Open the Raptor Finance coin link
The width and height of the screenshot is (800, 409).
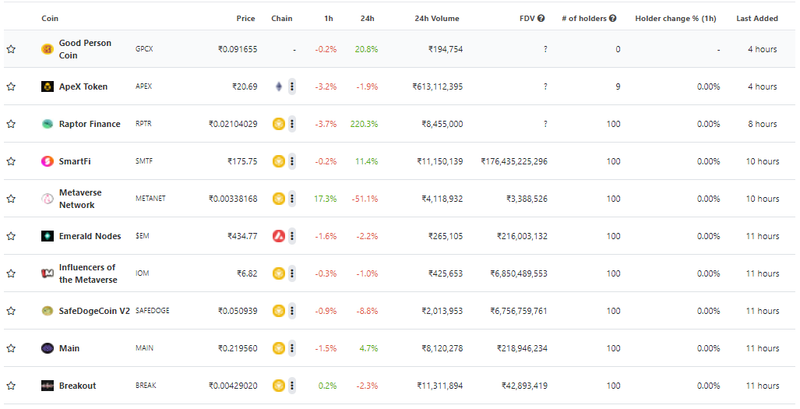(90, 124)
